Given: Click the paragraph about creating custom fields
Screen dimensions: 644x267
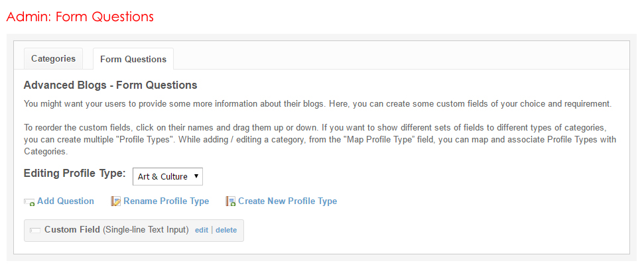Looking at the screenshot, I should tap(317, 104).
